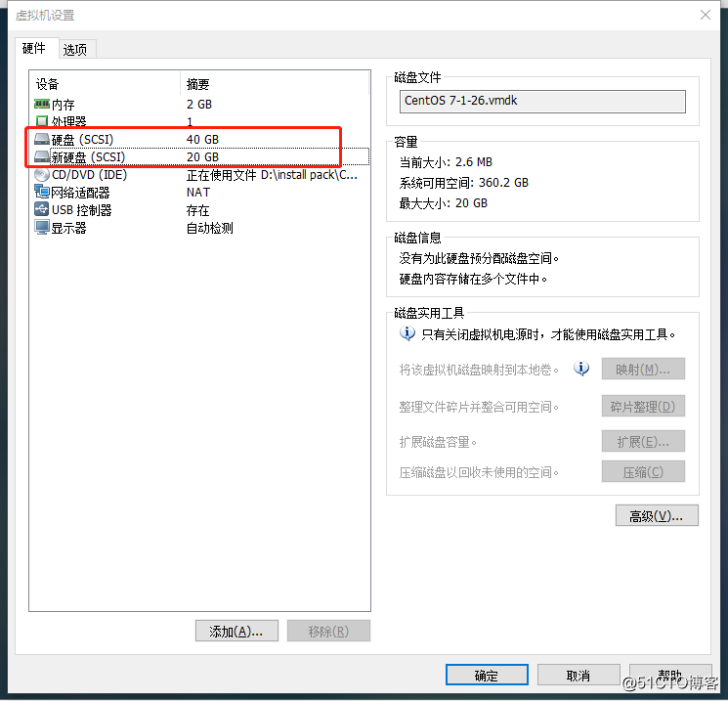Screen dimensions: 728x701
Task: Click the 当前大小: 2.6 MB text
Action: [x=446, y=162]
